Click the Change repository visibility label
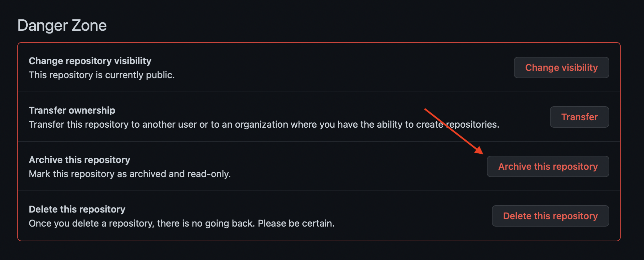This screenshot has width=644, height=260. [90, 60]
